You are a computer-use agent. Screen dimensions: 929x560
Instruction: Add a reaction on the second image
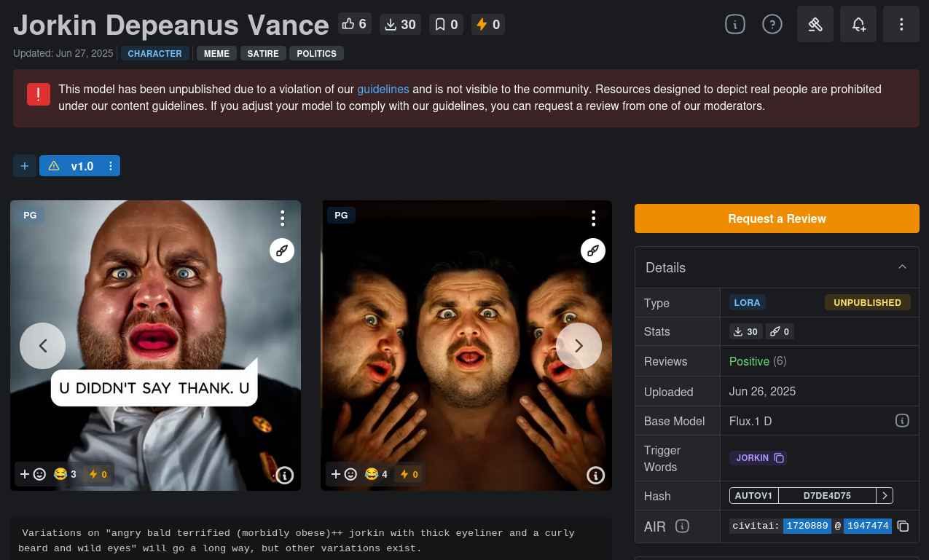pyautogui.click(x=343, y=474)
